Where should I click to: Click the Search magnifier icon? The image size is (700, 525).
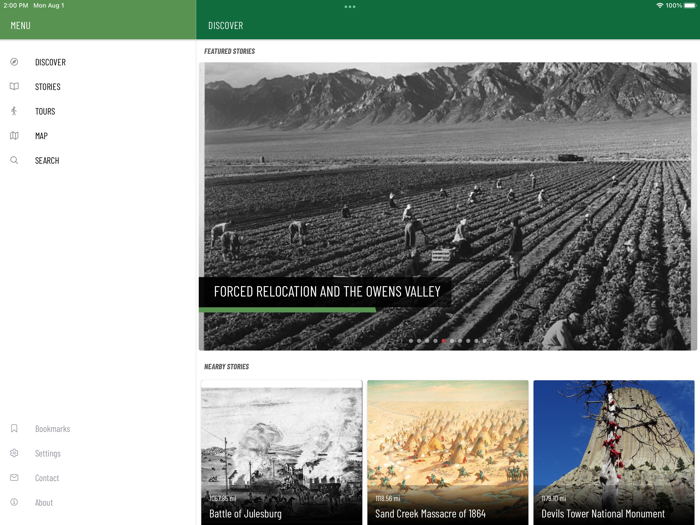tap(14, 160)
